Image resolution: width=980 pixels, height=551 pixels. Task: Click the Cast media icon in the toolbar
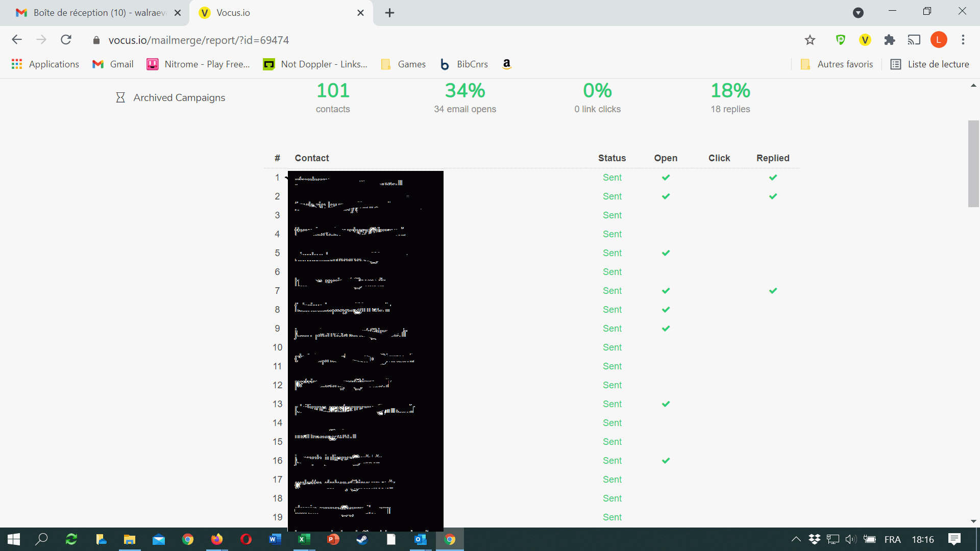click(x=914, y=40)
